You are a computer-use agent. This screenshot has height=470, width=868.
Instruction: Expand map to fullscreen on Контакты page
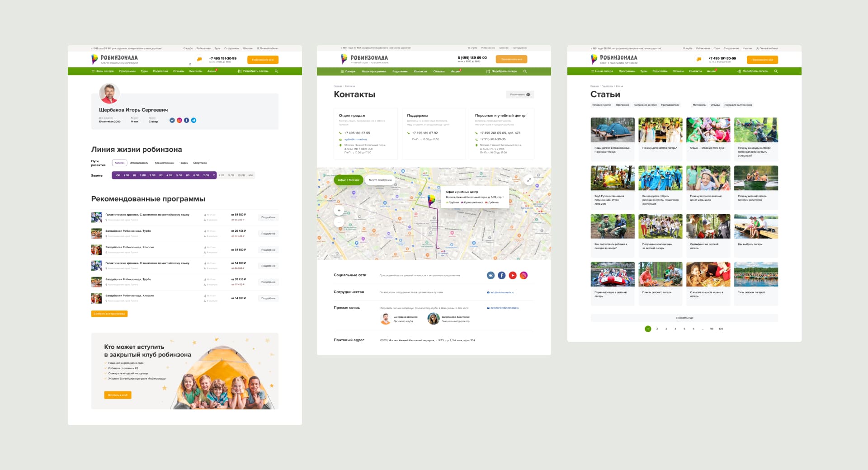528,180
